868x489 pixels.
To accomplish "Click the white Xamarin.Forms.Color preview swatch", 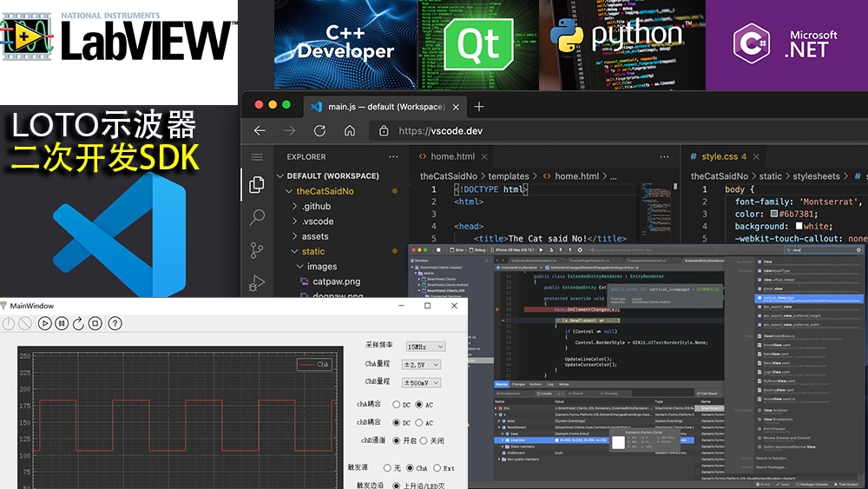I will click(618, 442).
